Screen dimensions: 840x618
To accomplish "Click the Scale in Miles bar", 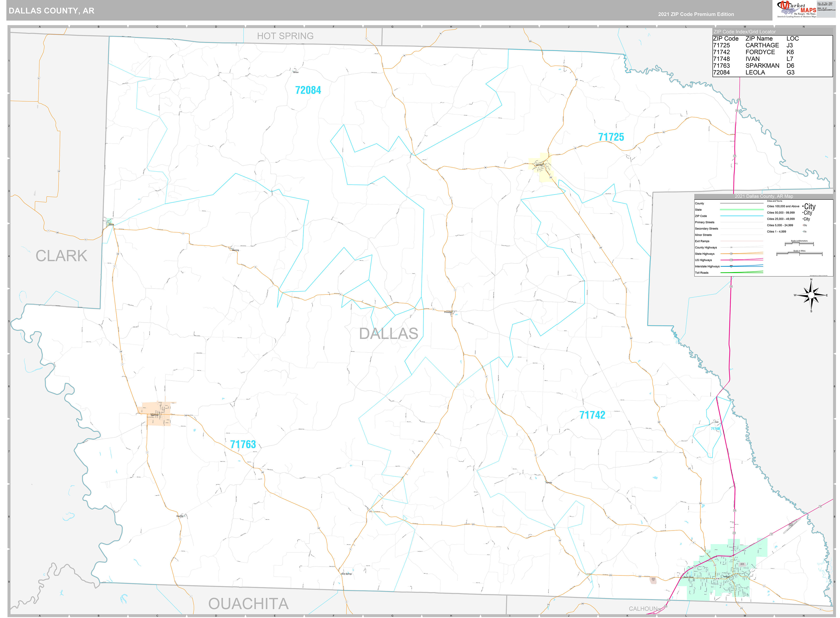I will (x=799, y=254).
